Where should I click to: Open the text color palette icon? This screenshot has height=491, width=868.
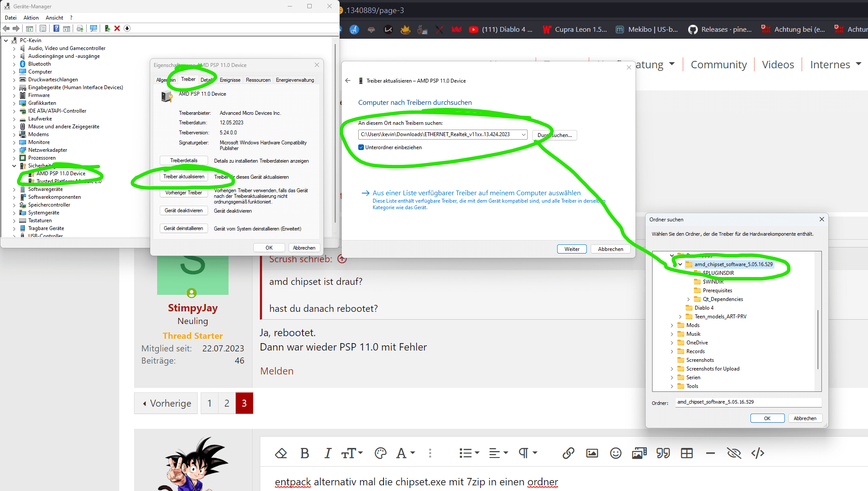(x=380, y=453)
